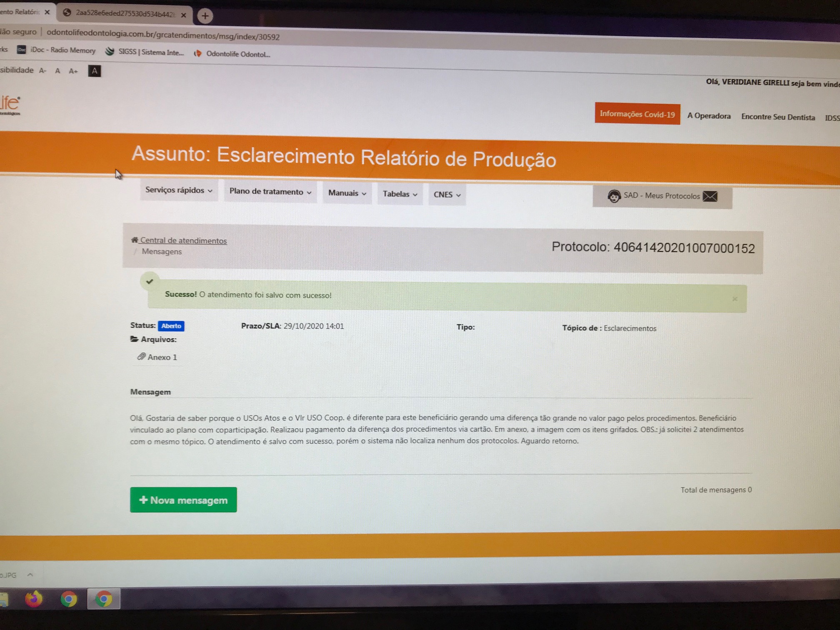This screenshot has height=630, width=840.
Task: Reset font size with middle A
Action: tap(58, 71)
